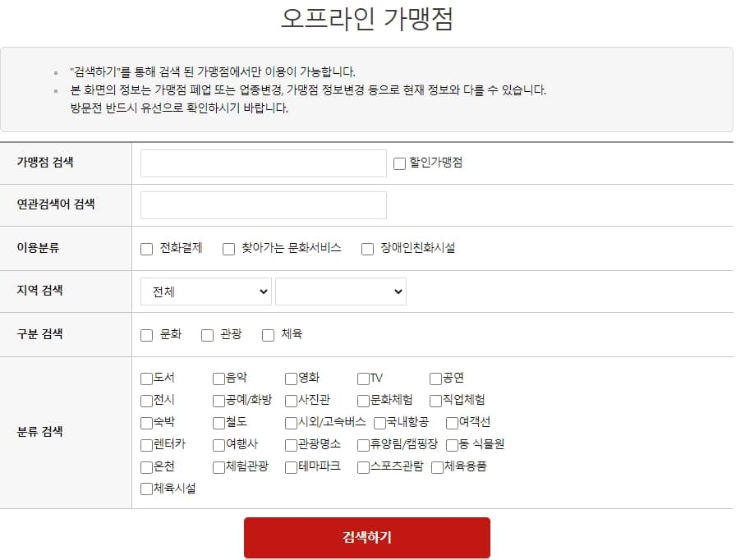Check the TV checkbox
The image size is (736, 560).
(x=363, y=379)
